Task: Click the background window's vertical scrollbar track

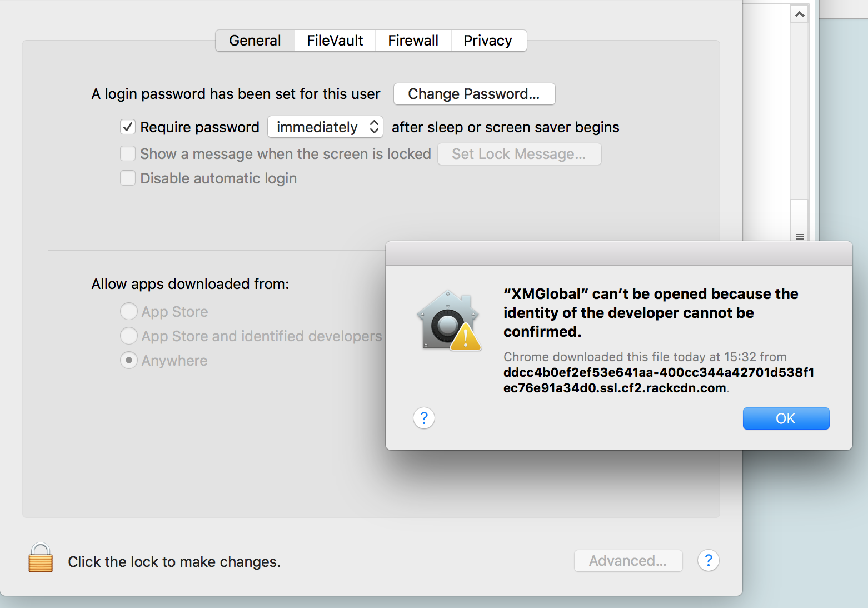Action: 799,111
